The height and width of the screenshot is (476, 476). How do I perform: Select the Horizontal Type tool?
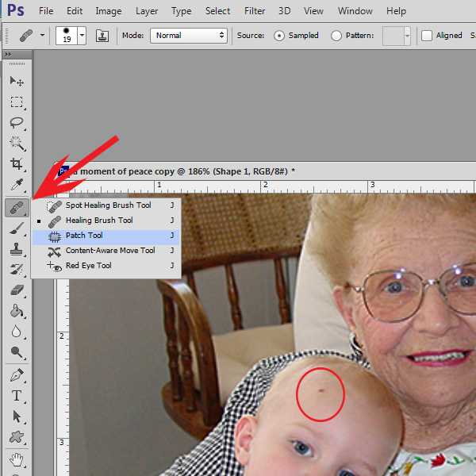coord(17,396)
